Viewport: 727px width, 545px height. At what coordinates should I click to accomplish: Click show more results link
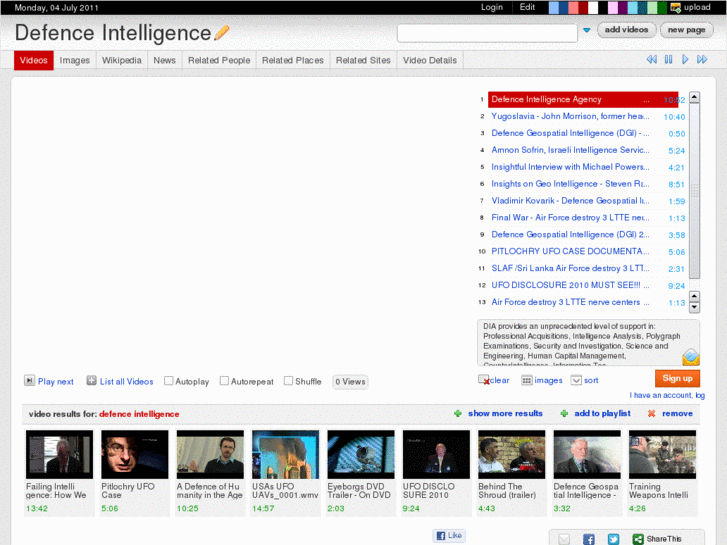pyautogui.click(x=505, y=413)
